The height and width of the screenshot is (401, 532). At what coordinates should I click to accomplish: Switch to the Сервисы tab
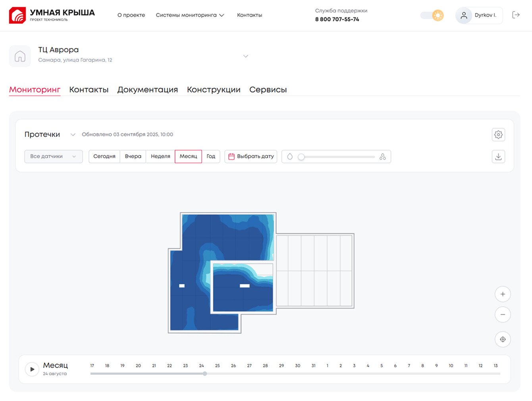[268, 90]
